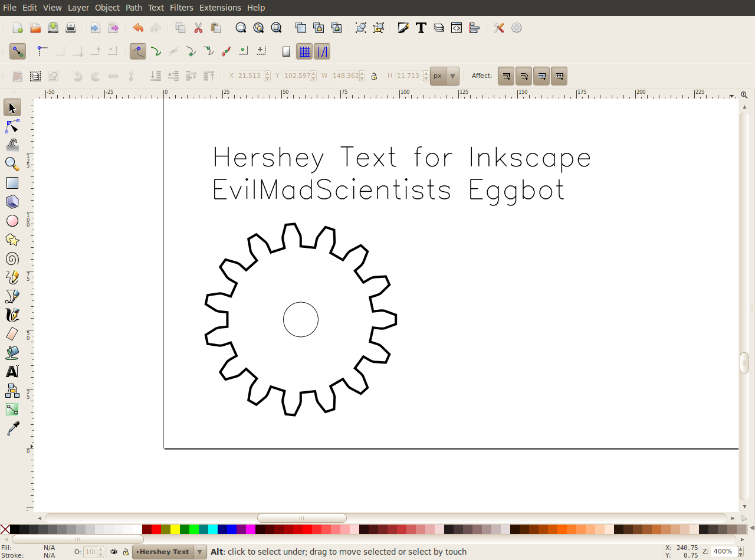This screenshot has width=755, height=560.
Task: Open the Extensions menu
Action: [220, 8]
